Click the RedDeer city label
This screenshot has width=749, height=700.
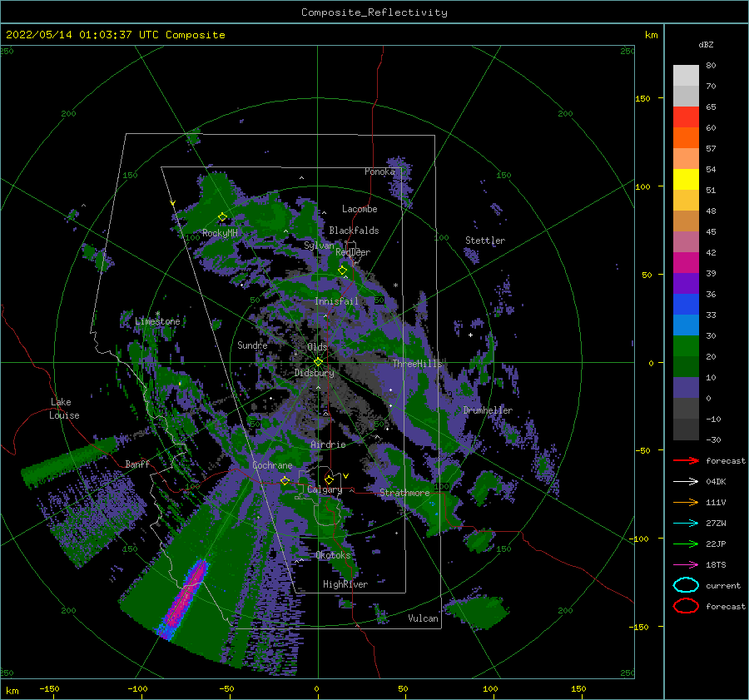353,252
